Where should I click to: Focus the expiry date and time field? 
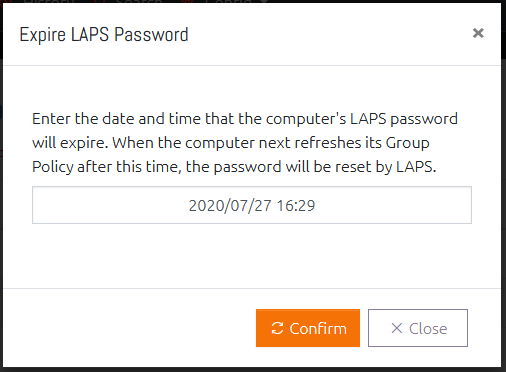point(252,205)
